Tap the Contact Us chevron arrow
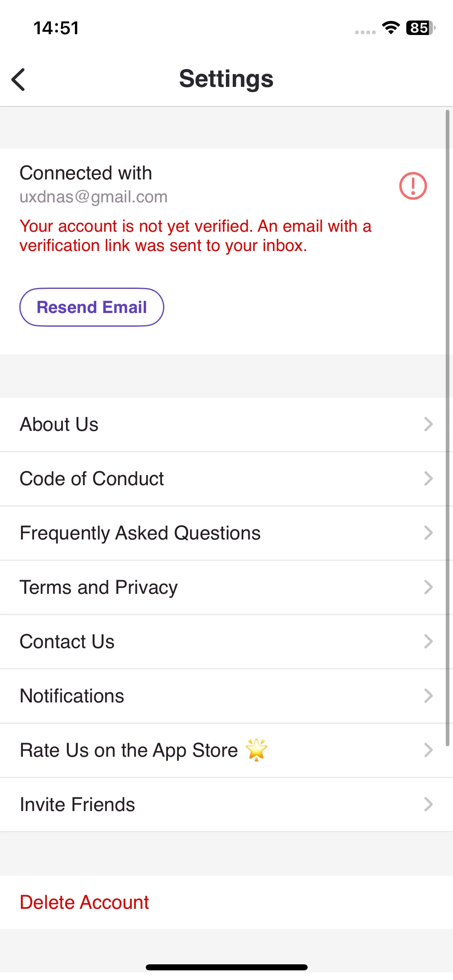Viewport: 453px width, 980px height. [x=428, y=642]
